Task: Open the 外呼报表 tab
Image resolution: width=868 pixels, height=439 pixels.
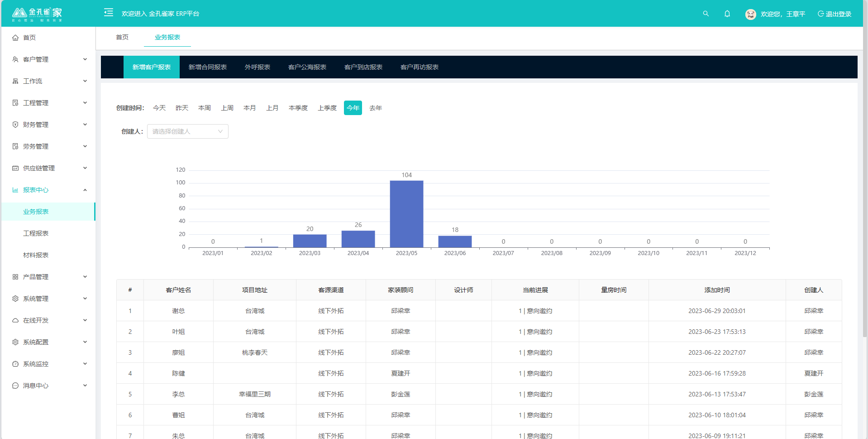Action: tap(258, 67)
